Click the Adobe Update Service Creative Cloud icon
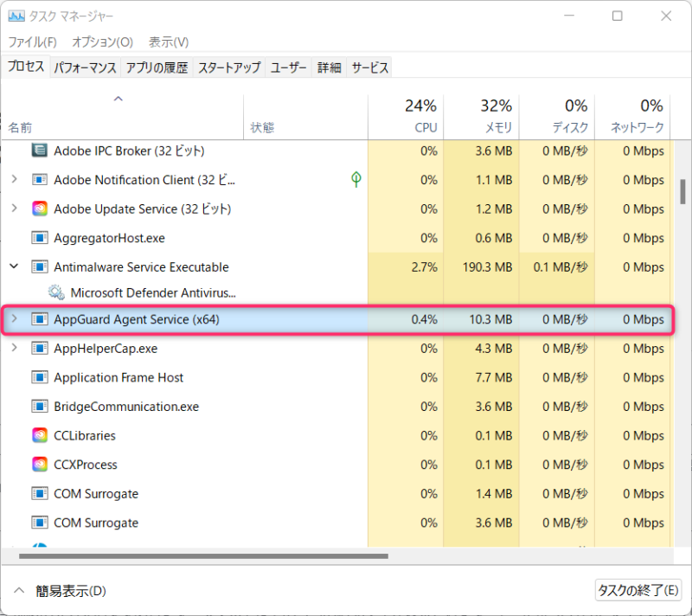The image size is (692, 616). pos(39,209)
